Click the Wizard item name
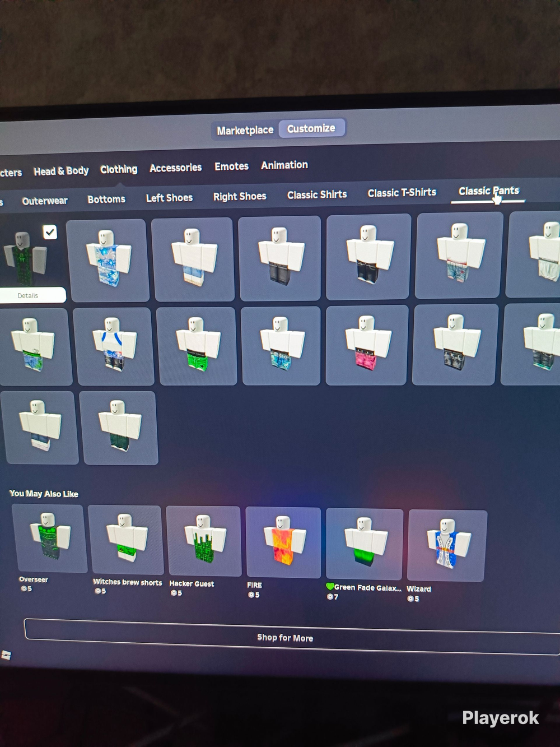560x747 pixels. [x=419, y=589]
